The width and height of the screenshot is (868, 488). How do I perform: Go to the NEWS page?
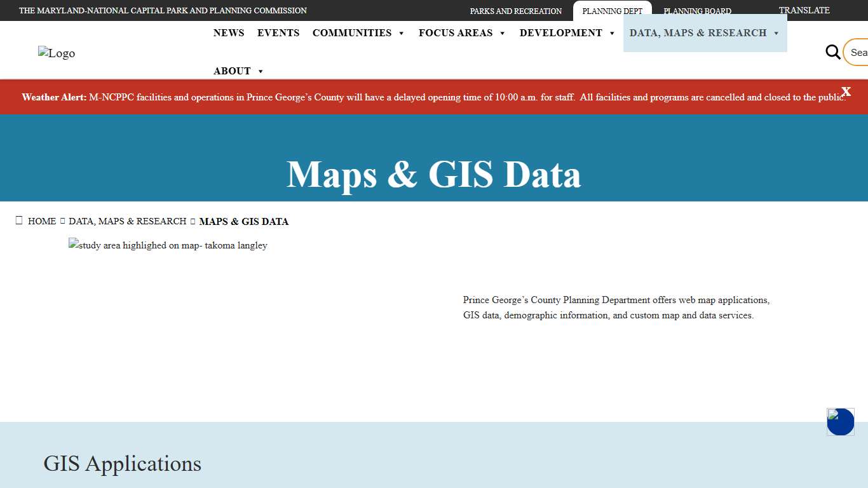[229, 33]
